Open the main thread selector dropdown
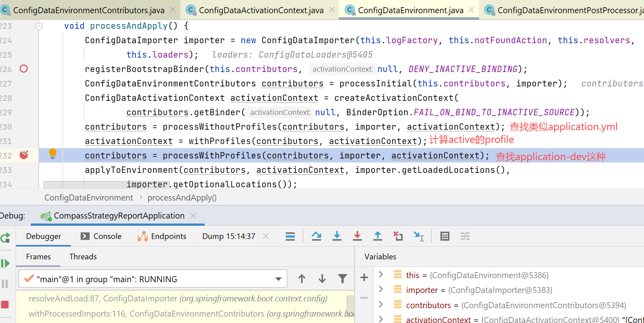 278,279
